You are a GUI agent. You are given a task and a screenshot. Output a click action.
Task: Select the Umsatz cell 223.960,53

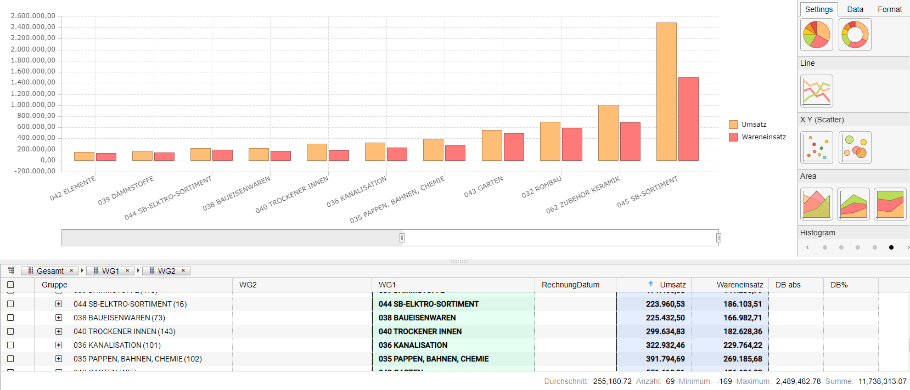click(654, 304)
